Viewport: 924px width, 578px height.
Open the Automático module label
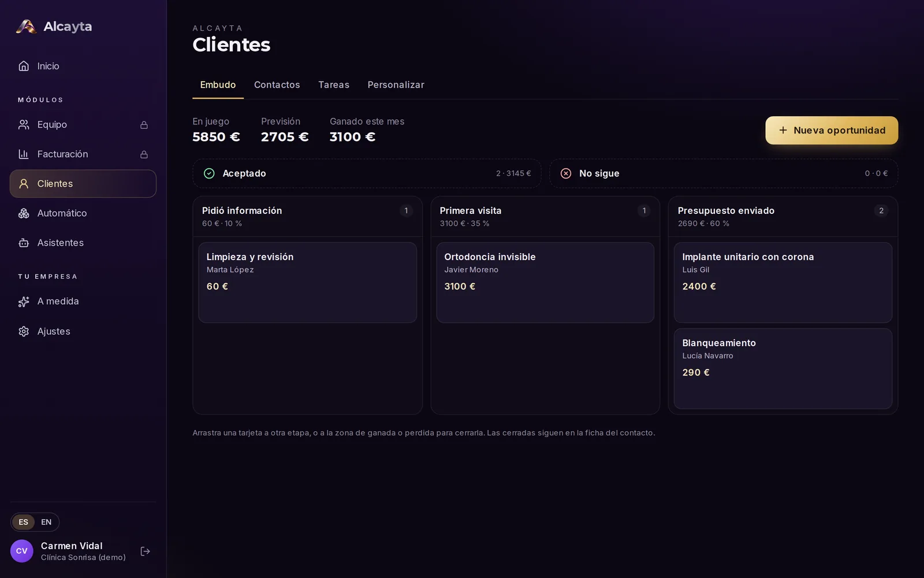62,213
